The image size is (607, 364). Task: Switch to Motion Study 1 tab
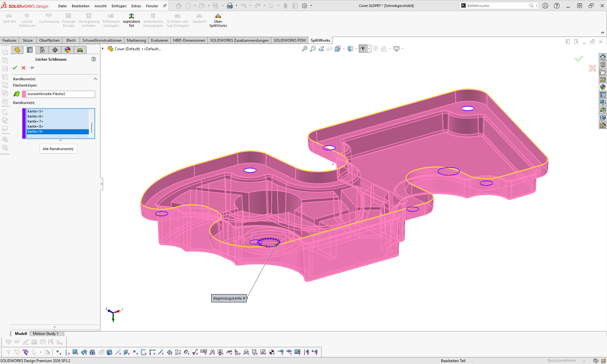point(46,334)
